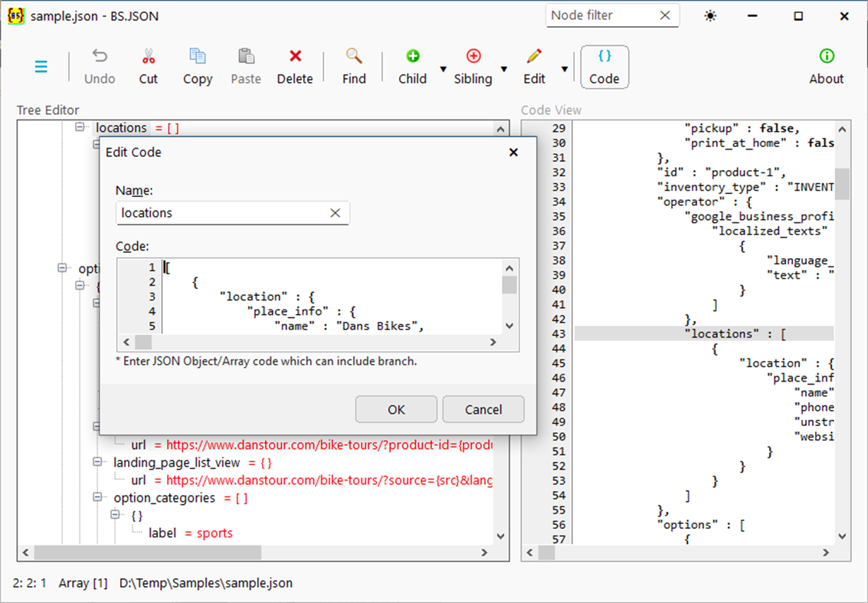Click the Tree Editor scroll down arrow
868x603 pixels.
coord(500,536)
